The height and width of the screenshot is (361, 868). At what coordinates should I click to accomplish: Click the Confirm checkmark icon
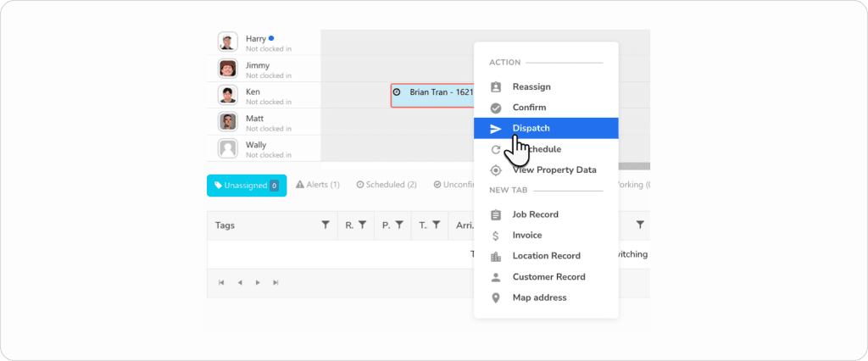[496, 108]
